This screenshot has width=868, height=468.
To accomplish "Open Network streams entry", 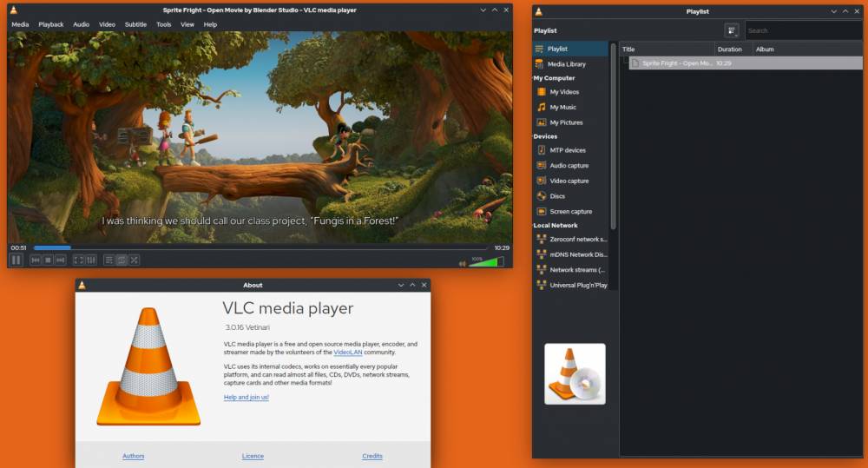I will (570, 270).
